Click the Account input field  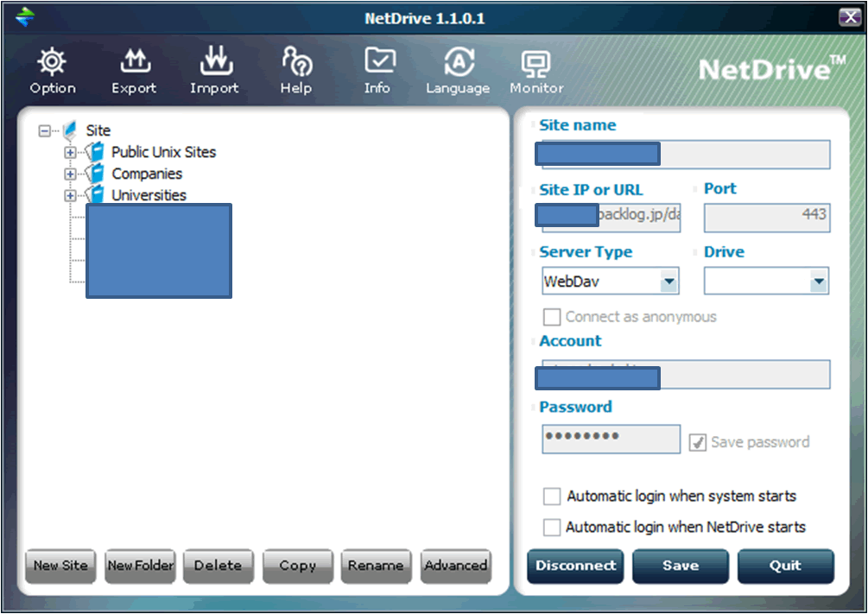pyautogui.click(x=686, y=374)
